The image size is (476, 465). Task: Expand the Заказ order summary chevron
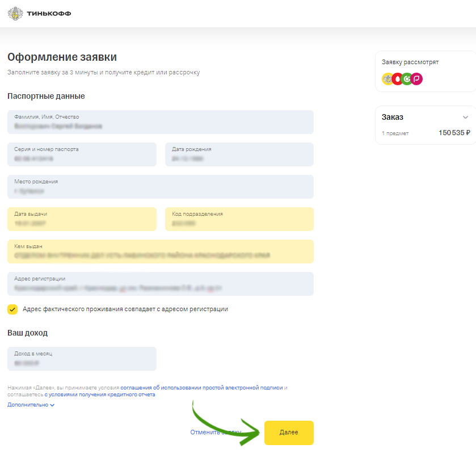point(466,118)
